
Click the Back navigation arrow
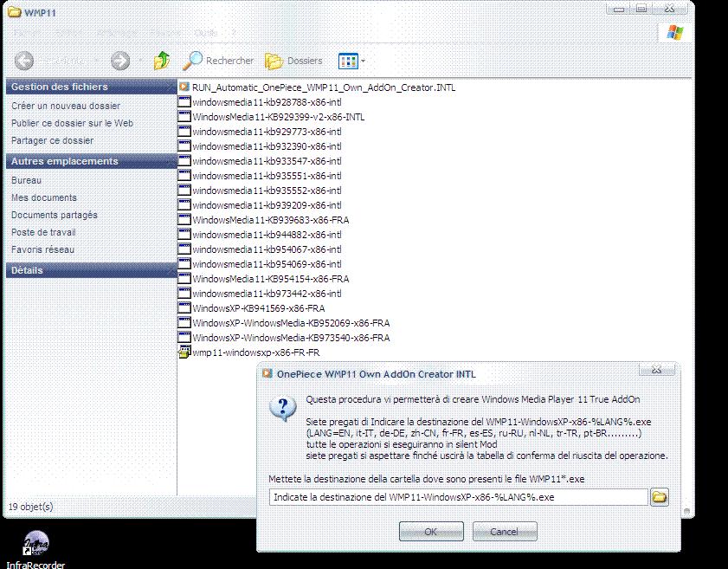tap(24, 61)
